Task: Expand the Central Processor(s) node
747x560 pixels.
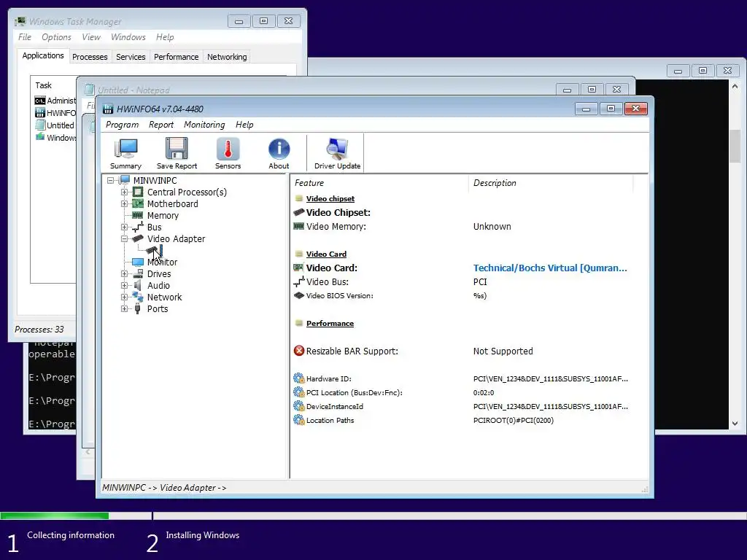Action: 124,192
